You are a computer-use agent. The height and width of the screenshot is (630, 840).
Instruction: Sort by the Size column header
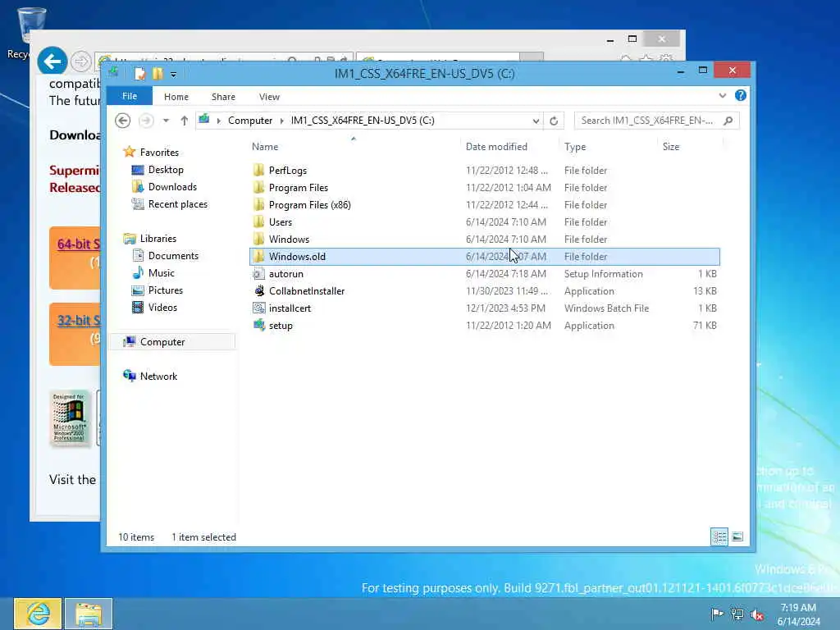click(671, 147)
